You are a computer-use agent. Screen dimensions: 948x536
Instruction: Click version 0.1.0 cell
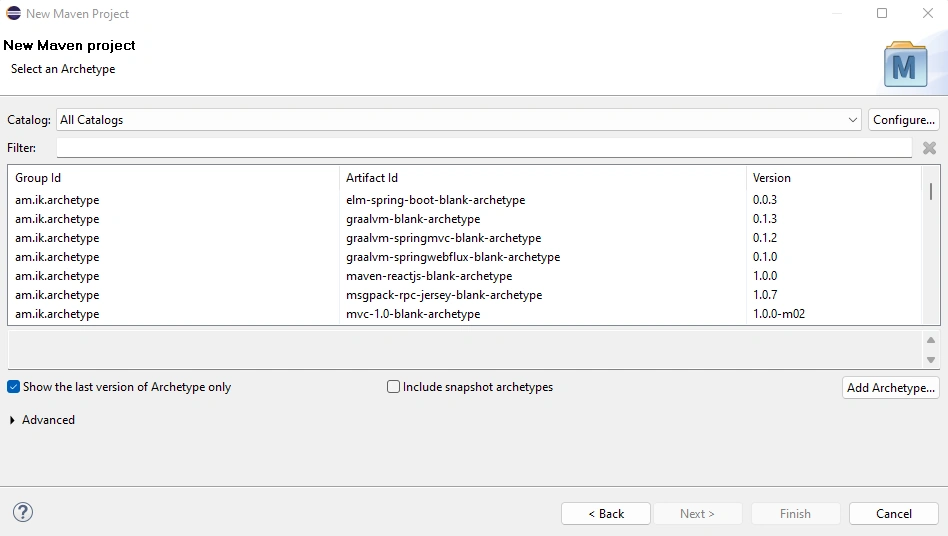coord(765,257)
